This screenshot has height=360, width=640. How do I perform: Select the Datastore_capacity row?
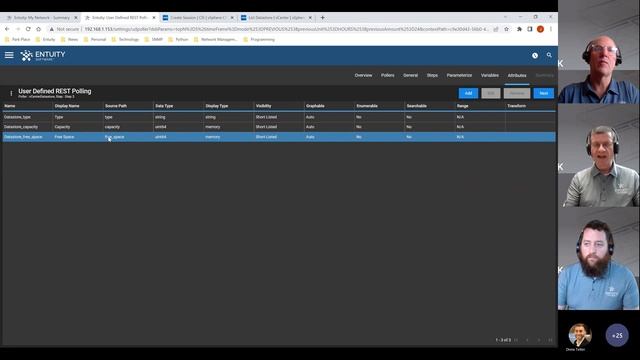[x=279, y=127]
